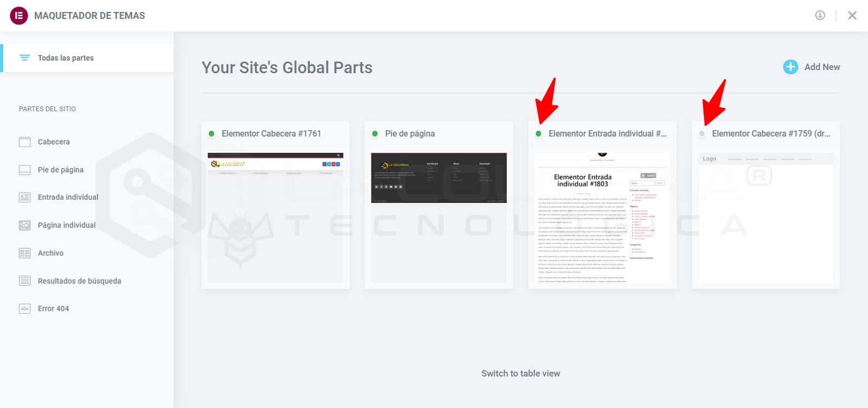Click gray draft dot of Elementor Cabecera #1759
This screenshot has height=408, width=868.
(702, 133)
